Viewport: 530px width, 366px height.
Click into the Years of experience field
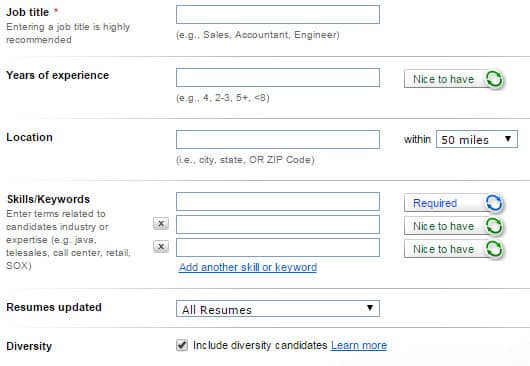coord(278,77)
